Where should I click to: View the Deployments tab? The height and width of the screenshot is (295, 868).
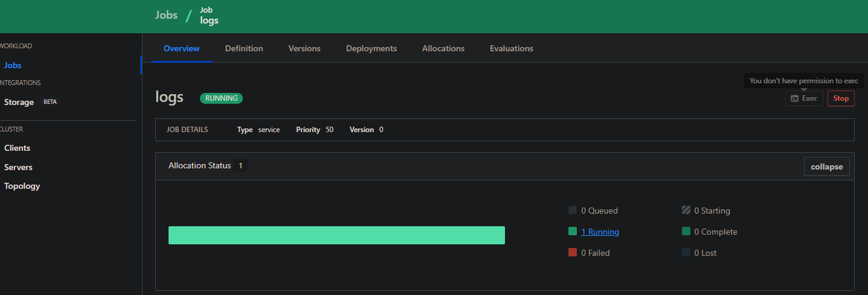(371, 48)
